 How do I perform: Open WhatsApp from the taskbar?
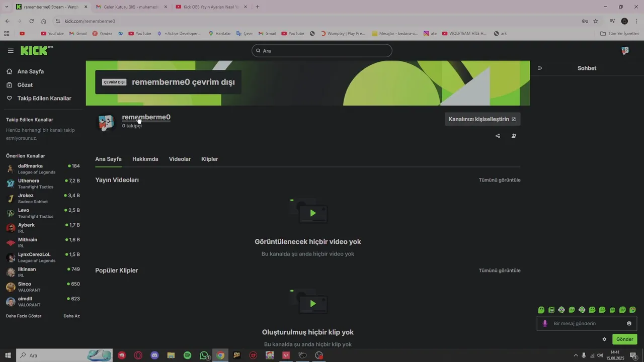204,355
